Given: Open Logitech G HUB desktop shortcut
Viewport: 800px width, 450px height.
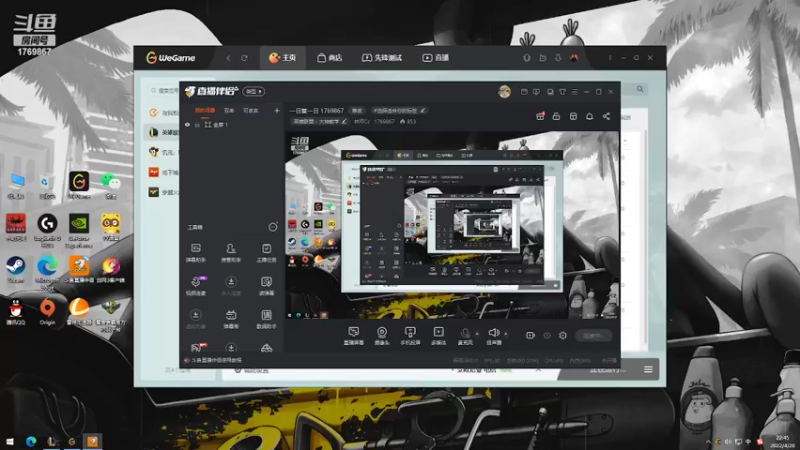Looking at the screenshot, I should pyautogui.click(x=47, y=230).
